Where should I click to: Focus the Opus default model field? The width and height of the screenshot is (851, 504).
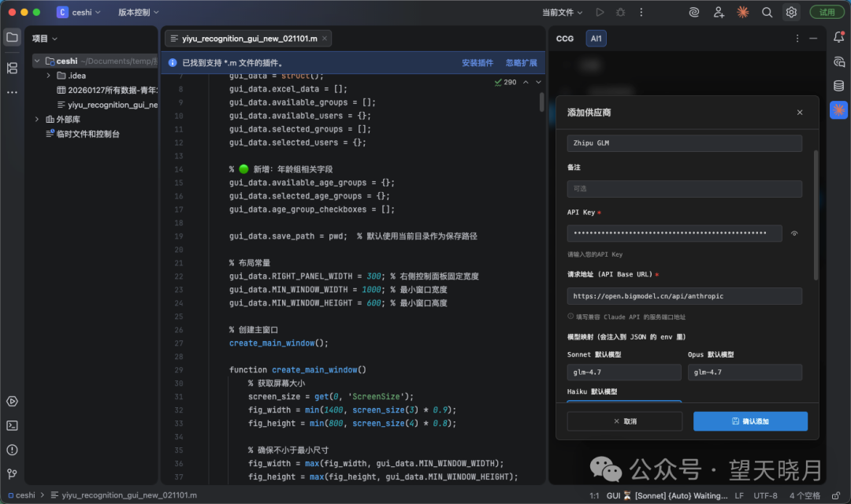(x=745, y=372)
